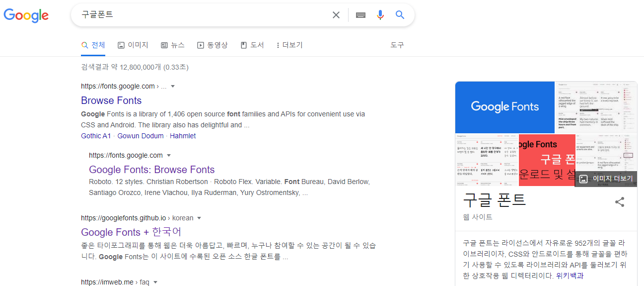Open the Hahmlet sitelink
This screenshot has height=286, width=644.
[183, 136]
